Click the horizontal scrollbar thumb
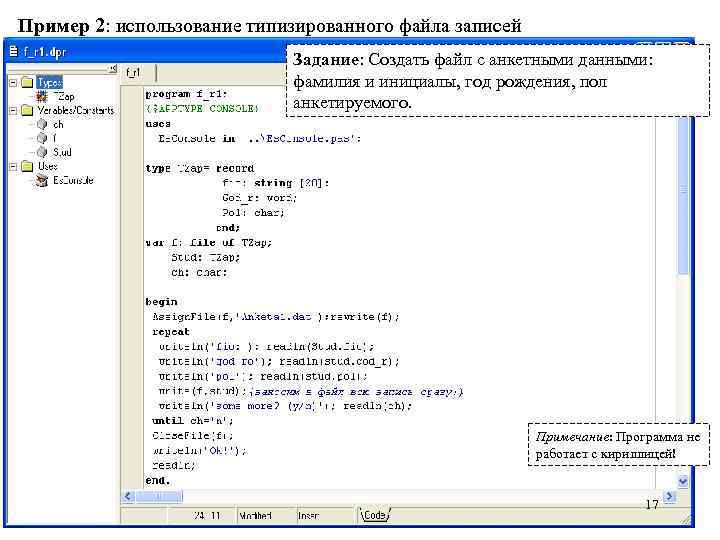 point(159,496)
